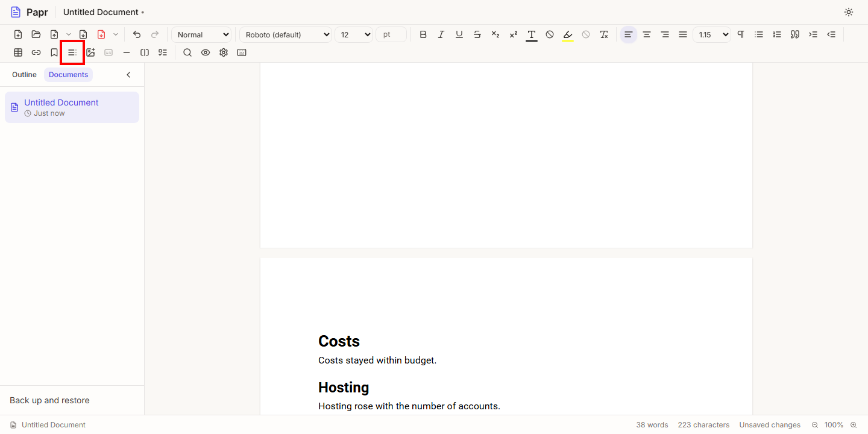The width and height of the screenshot is (868, 434).
Task: Open the settings gear
Action: click(224, 52)
